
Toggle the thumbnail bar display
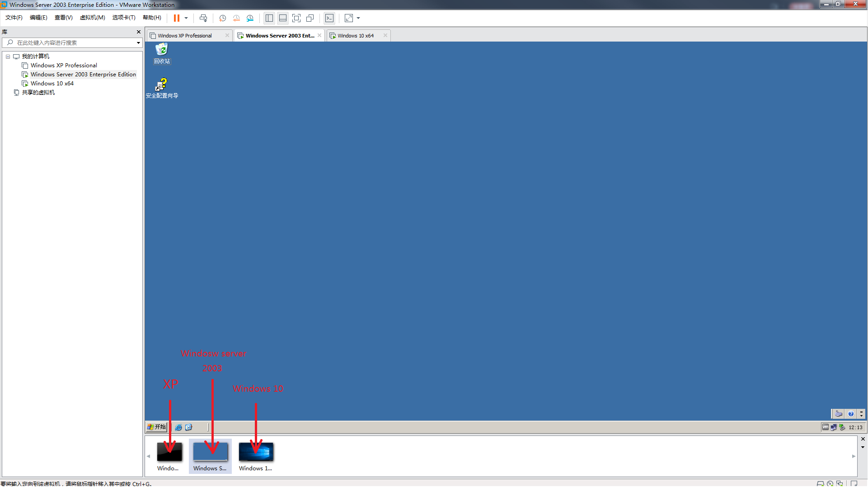coord(283,18)
